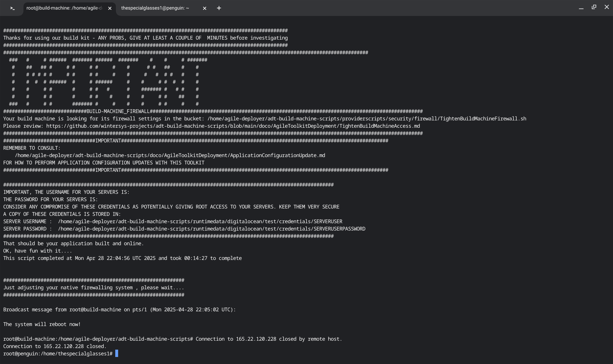
Task: Restore the terminal window size
Action: coord(594,7)
